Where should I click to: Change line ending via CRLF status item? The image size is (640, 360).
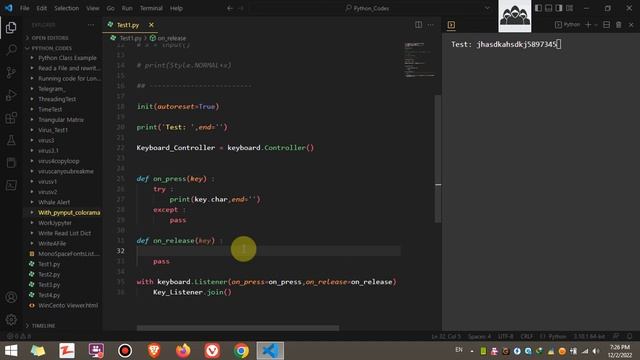pyautogui.click(x=527, y=337)
